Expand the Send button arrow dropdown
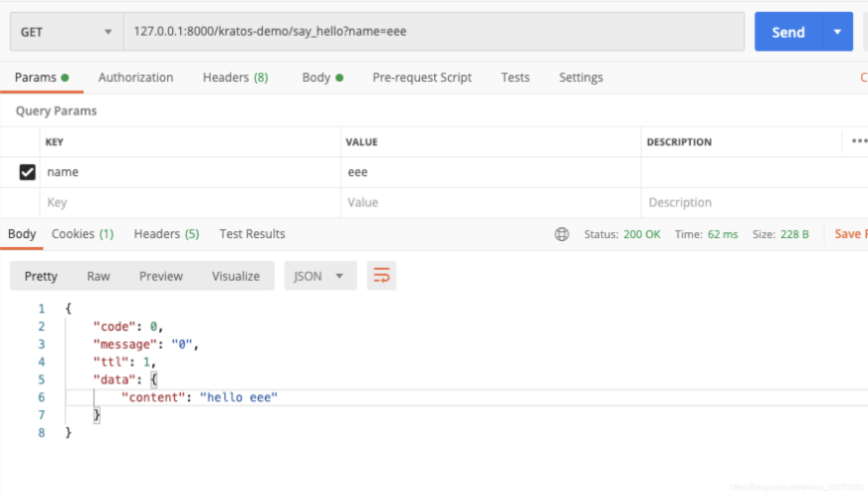The height and width of the screenshot is (503, 868). pos(837,32)
